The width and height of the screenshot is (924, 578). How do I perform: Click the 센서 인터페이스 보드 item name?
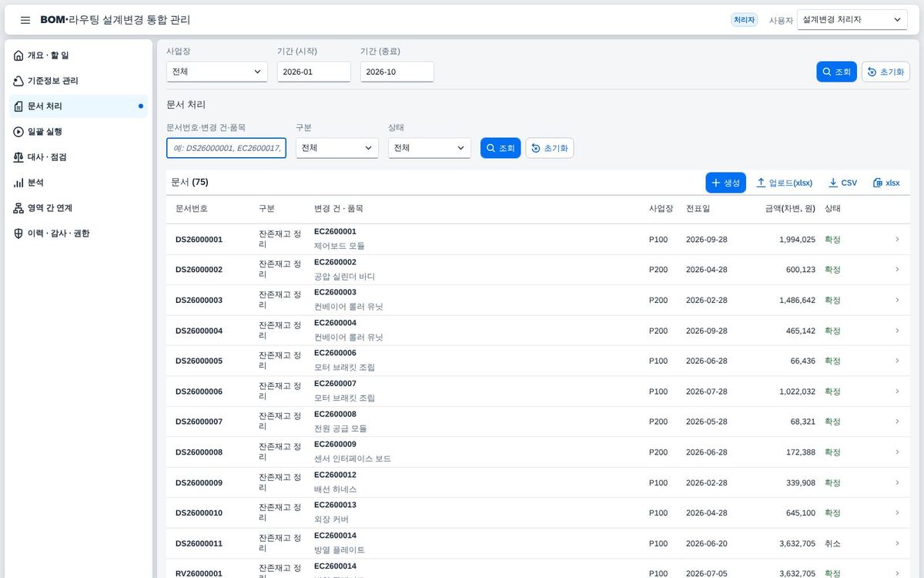353,459
